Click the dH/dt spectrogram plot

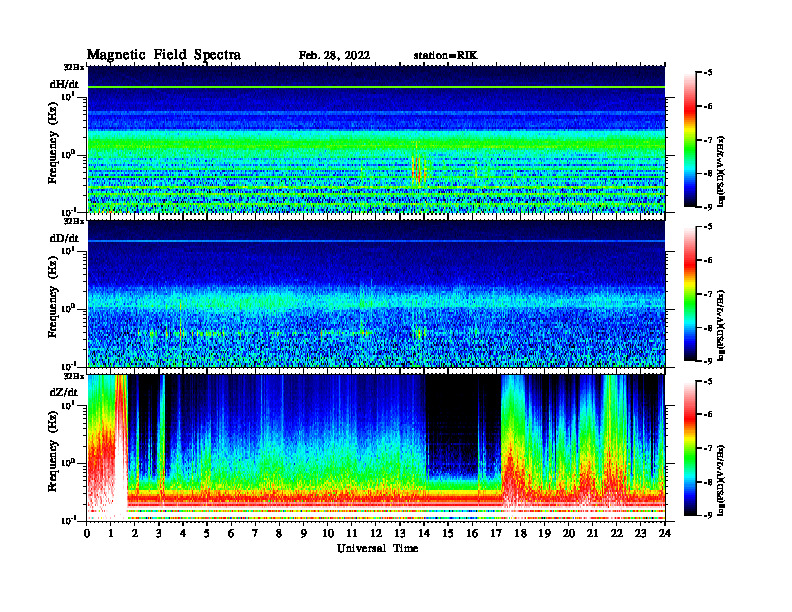376,139
